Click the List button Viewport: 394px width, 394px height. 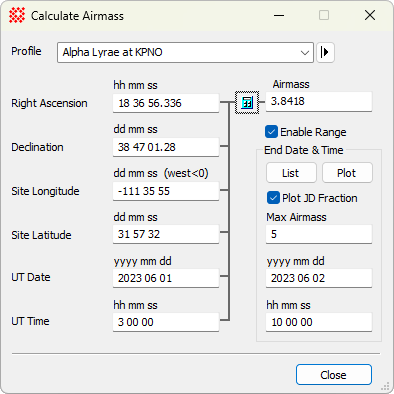(291, 173)
